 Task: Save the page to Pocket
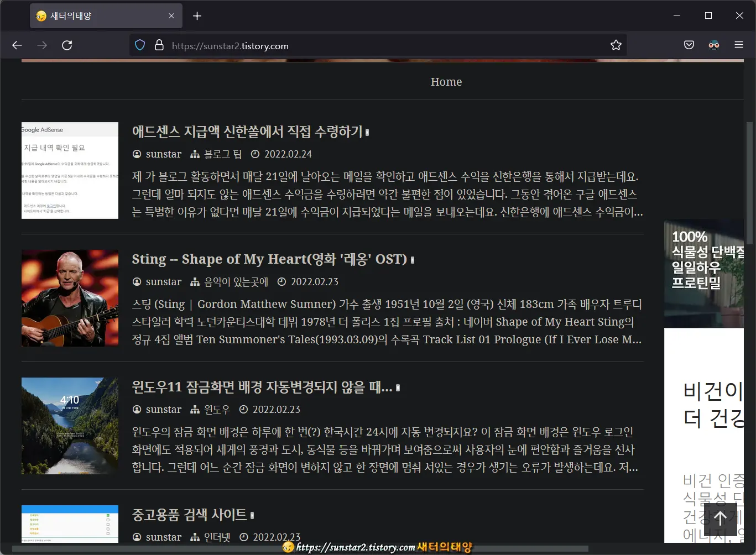pos(689,45)
